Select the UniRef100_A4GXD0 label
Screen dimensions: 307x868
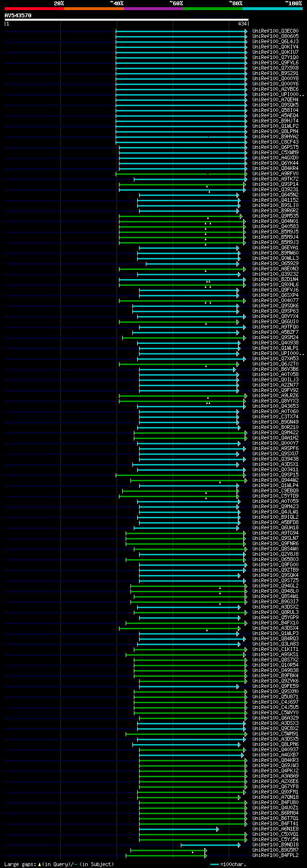coord(275,158)
